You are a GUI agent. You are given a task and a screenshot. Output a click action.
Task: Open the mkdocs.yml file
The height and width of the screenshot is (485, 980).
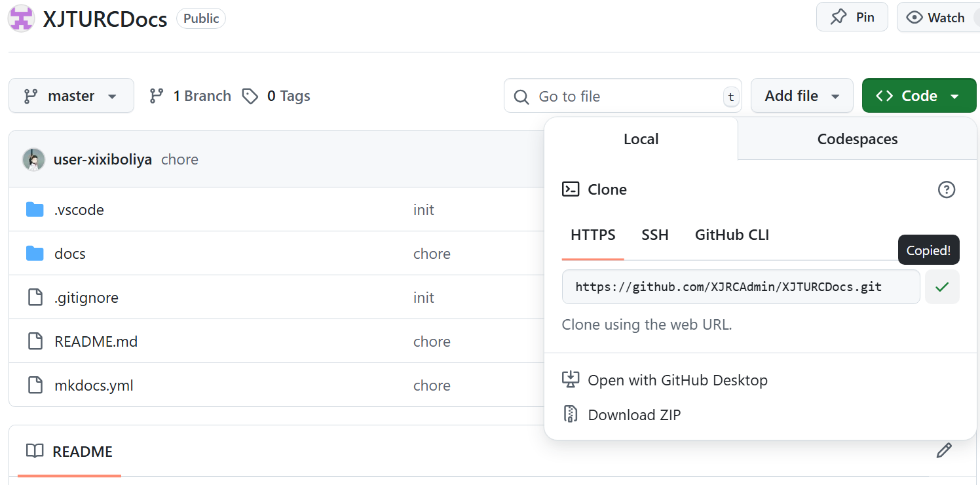pyautogui.click(x=94, y=385)
